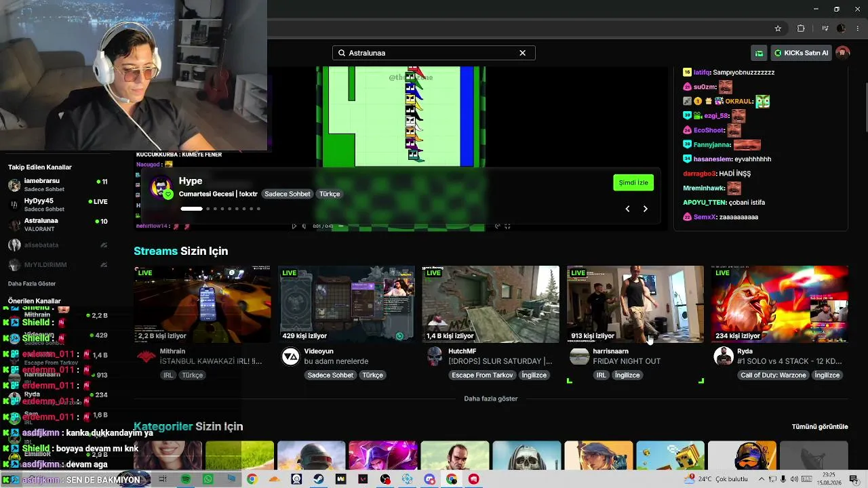This screenshot has width=868, height=488.
Task: Open Ryda stream thumbnail
Action: pyautogui.click(x=780, y=304)
